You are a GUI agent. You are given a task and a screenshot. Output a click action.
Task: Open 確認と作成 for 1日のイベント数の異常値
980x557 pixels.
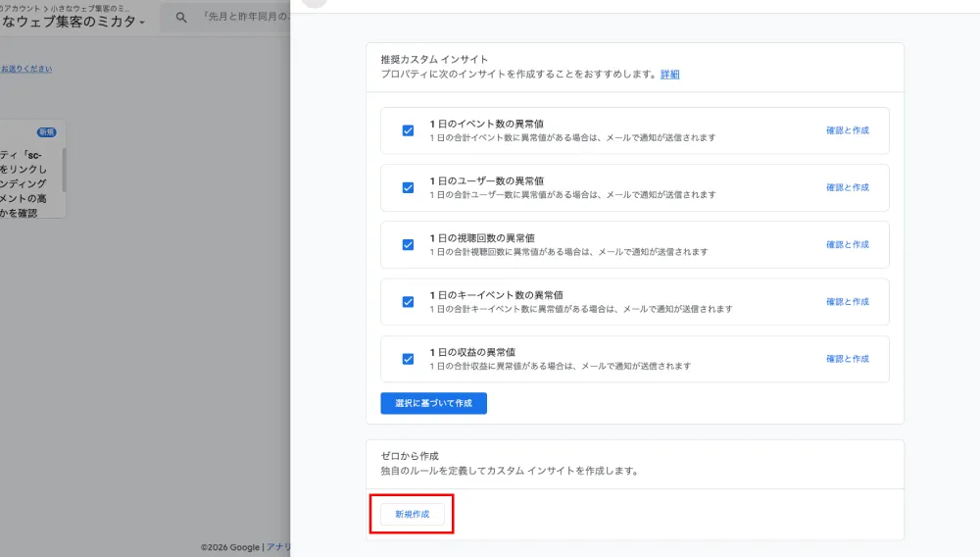pyautogui.click(x=848, y=130)
